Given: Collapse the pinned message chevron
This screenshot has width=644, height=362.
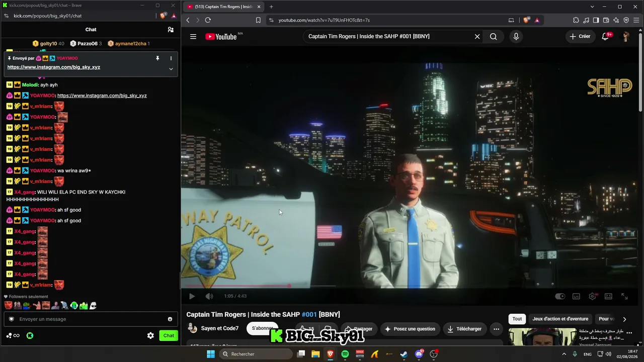Looking at the screenshot, I should pyautogui.click(x=171, y=69).
